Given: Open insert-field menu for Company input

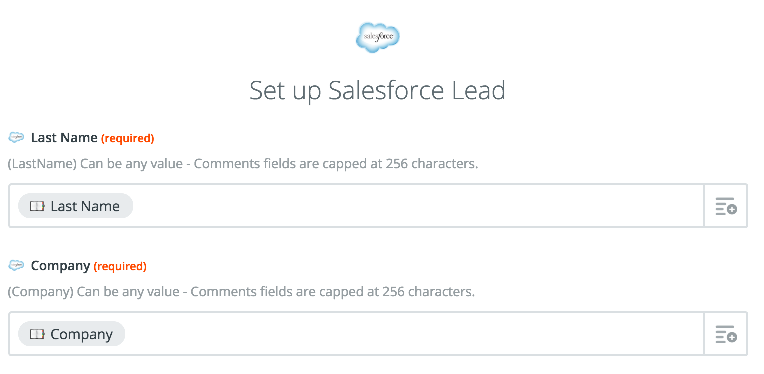Looking at the screenshot, I should point(726,334).
